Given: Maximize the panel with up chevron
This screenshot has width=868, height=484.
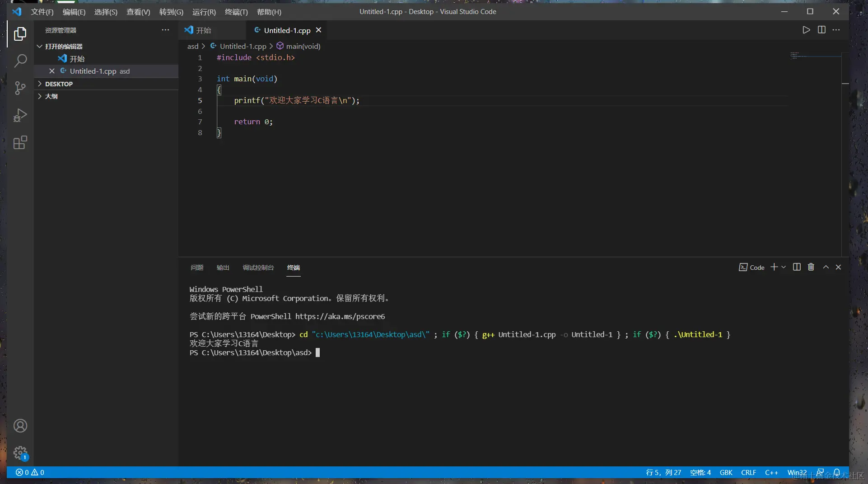Looking at the screenshot, I should [826, 267].
